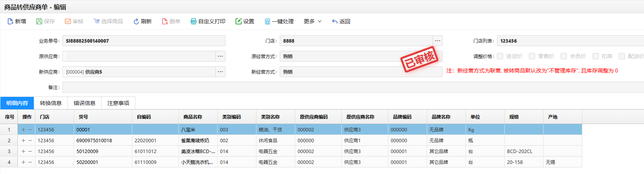Open the 新供应商 lookup ellipsis button
The width and height of the screenshot is (644, 174).
(x=220, y=72)
